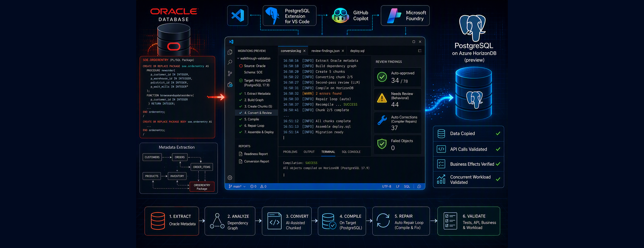The image size is (644, 248).
Task: Switch to the PROBLEMS panel tab
Action: pos(290,152)
